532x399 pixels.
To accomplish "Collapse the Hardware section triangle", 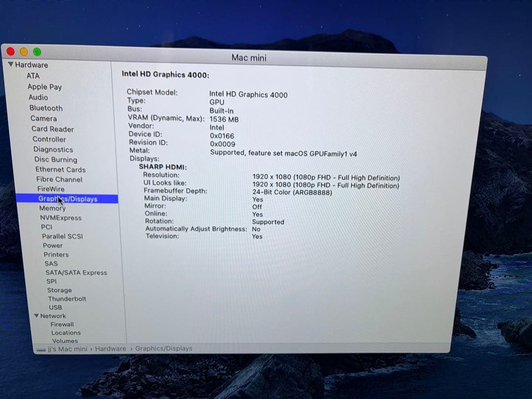I will 10,65.
